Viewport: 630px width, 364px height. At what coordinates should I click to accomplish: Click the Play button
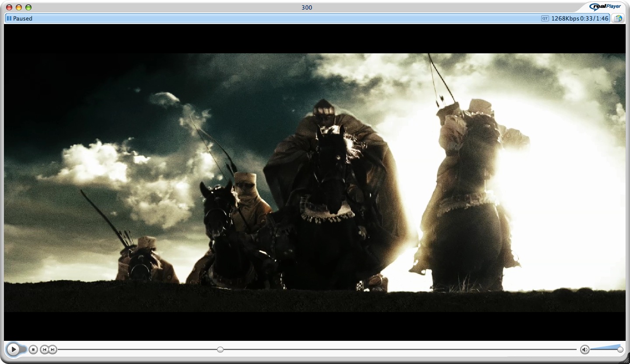click(14, 349)
